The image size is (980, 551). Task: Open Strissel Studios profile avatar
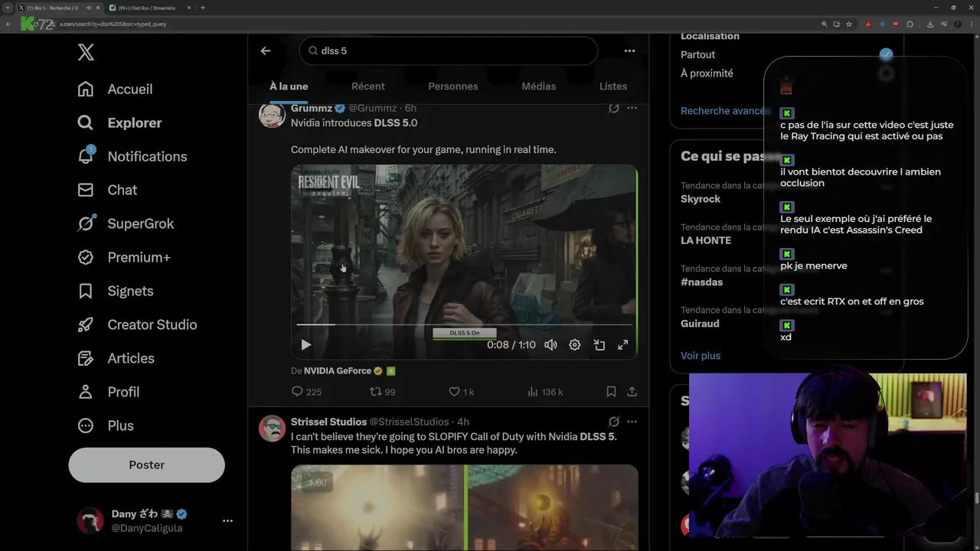pyautogui.click(x=272, y=429)
